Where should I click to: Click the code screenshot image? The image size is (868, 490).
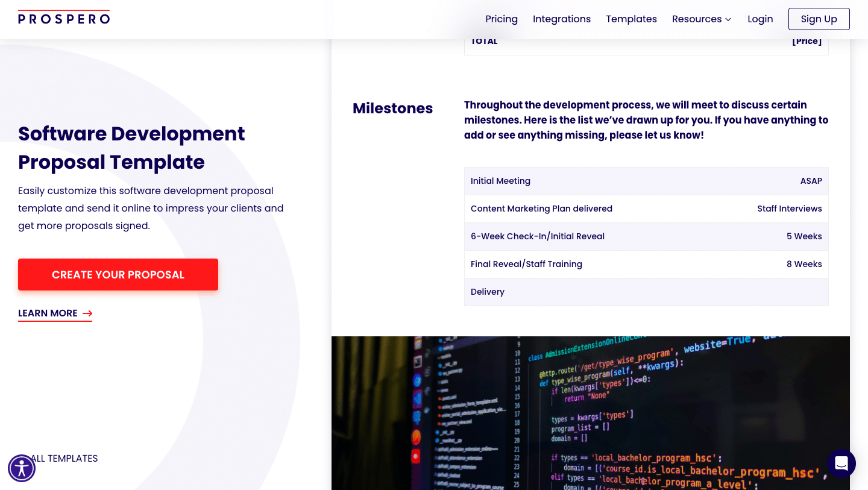590,413
